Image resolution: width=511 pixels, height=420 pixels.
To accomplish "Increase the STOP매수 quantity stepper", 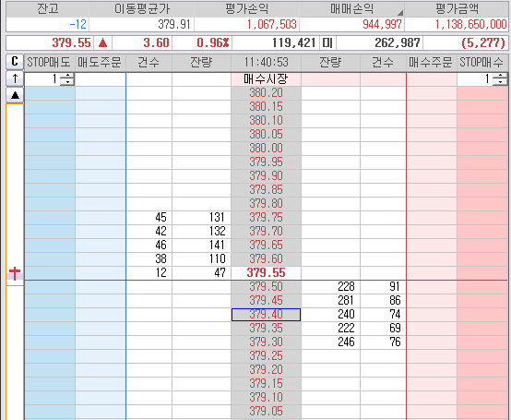I will pos(500,76).
